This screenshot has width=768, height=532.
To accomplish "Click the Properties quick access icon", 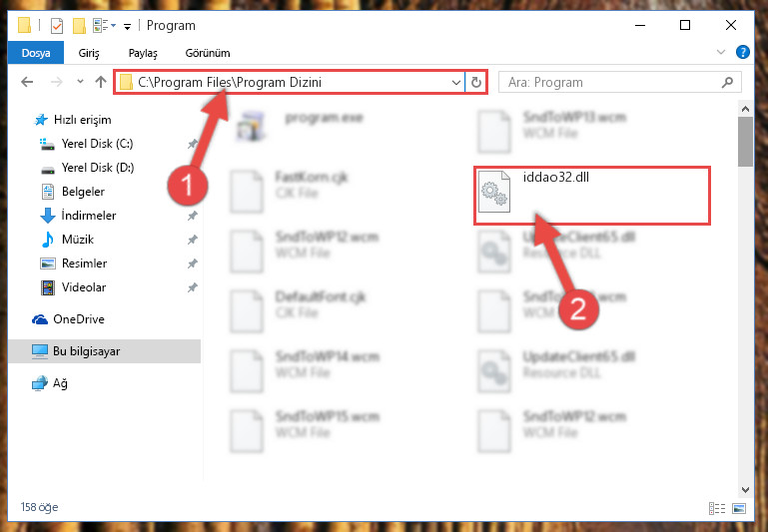I will (57, 25).
